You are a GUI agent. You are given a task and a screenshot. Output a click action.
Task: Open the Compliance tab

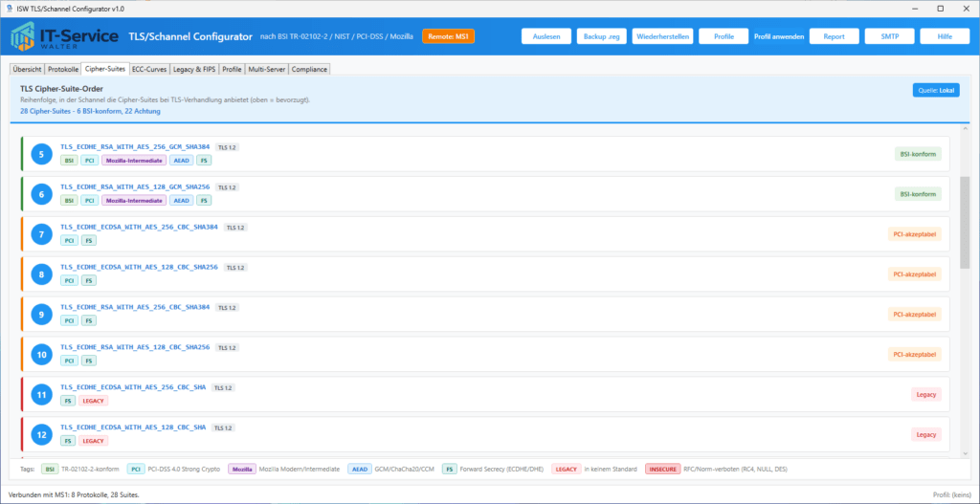click(x=309, y=69)
